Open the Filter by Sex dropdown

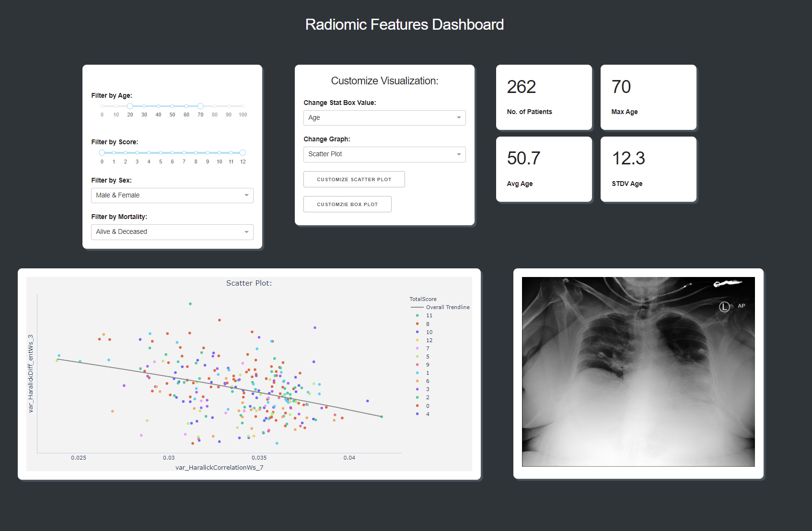tap(172, 196)
